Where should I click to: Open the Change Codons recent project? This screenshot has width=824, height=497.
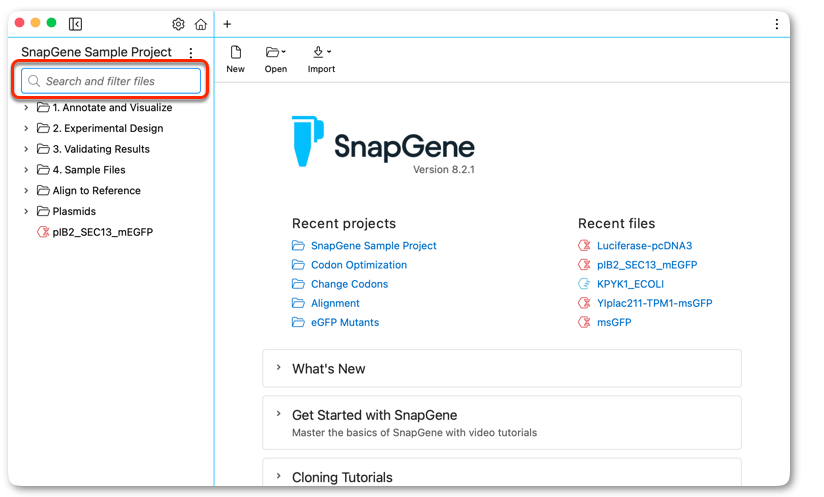[x=349, y=284]
